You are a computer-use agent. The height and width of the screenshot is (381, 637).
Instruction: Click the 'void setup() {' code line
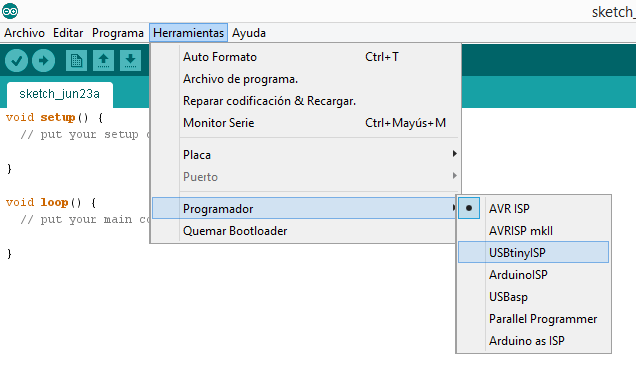tap(54, 118)
